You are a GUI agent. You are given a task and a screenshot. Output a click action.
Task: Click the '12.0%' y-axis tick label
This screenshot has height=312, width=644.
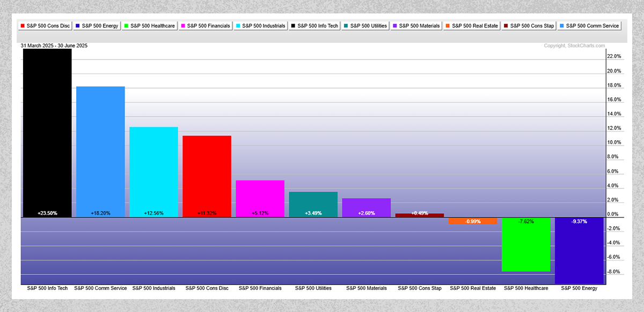614,128
